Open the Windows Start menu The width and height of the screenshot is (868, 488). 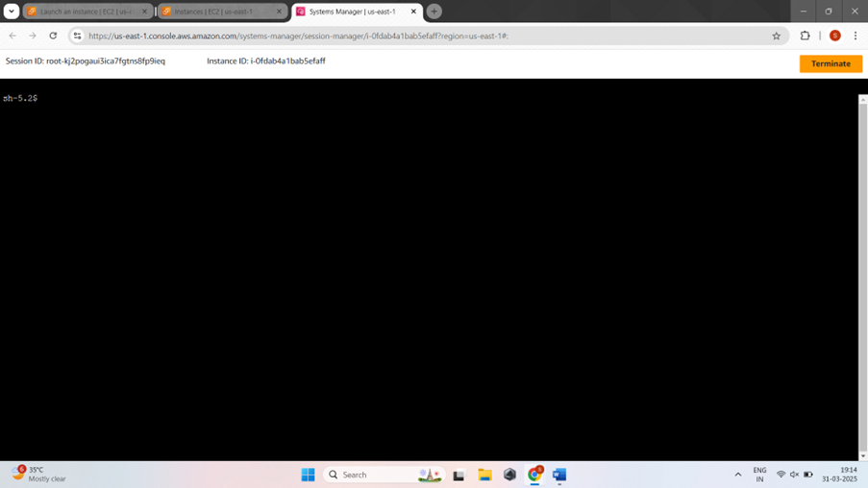pos(308,475)
